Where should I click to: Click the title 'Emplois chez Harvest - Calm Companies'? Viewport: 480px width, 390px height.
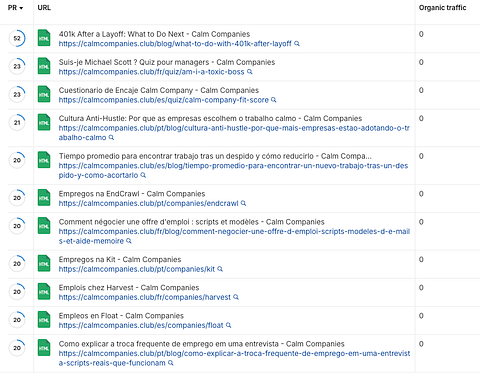pyautogui.click(x=129, y=287)
